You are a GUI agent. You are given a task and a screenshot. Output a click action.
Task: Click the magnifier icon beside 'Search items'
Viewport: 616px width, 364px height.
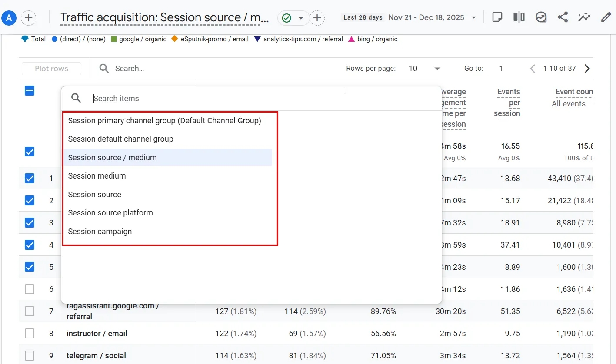[76, 98]
